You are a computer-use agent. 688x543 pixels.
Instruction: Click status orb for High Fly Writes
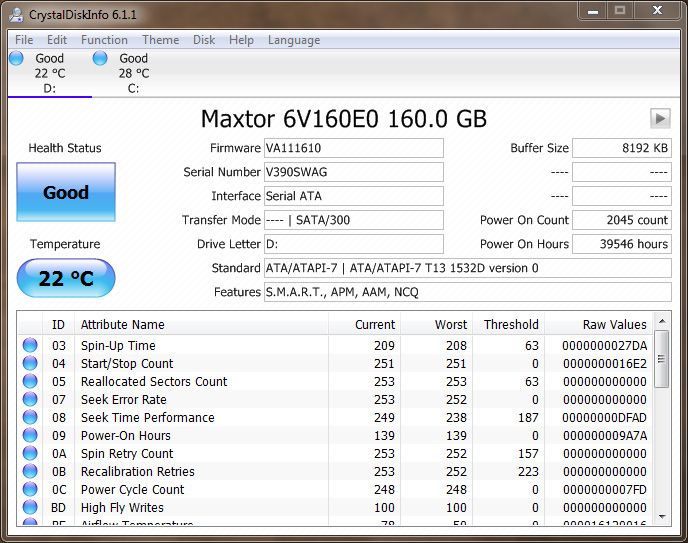(30, 507)
